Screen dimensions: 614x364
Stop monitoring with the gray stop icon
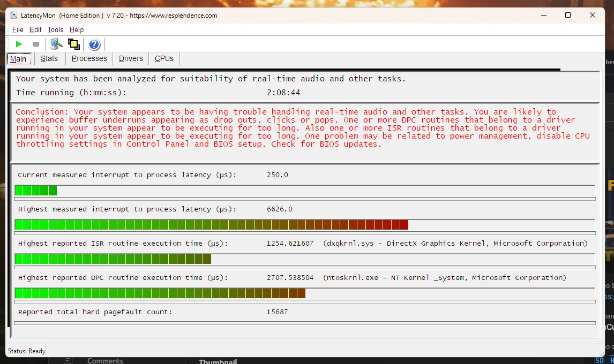click(x=36, y=44)
